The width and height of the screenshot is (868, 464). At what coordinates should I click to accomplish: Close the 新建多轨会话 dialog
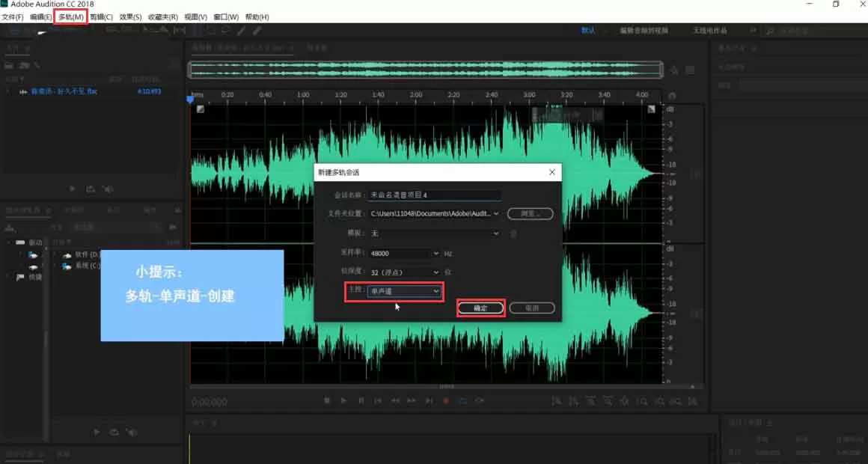[x=552, y=172]
